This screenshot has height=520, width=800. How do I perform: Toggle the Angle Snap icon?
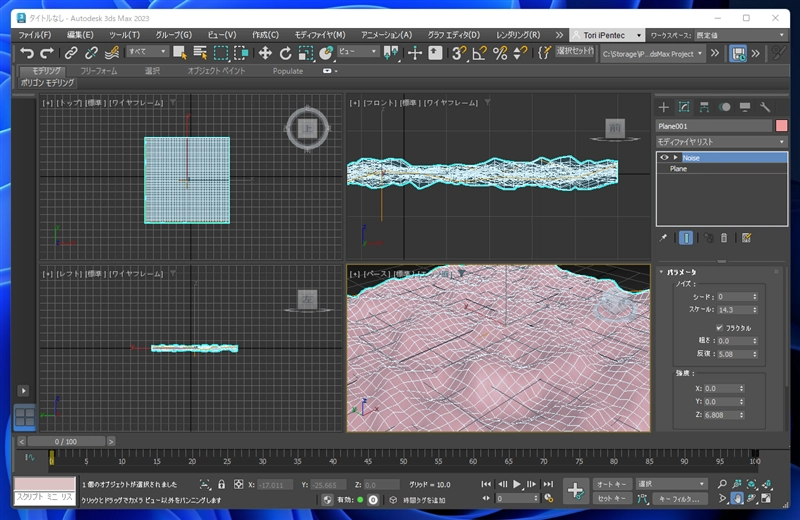pos(479,53)
